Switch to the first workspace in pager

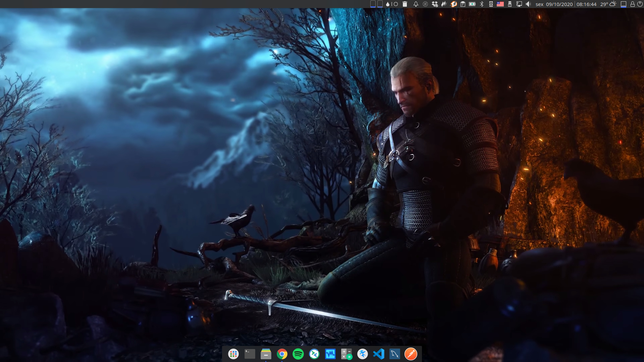point(373,4)
